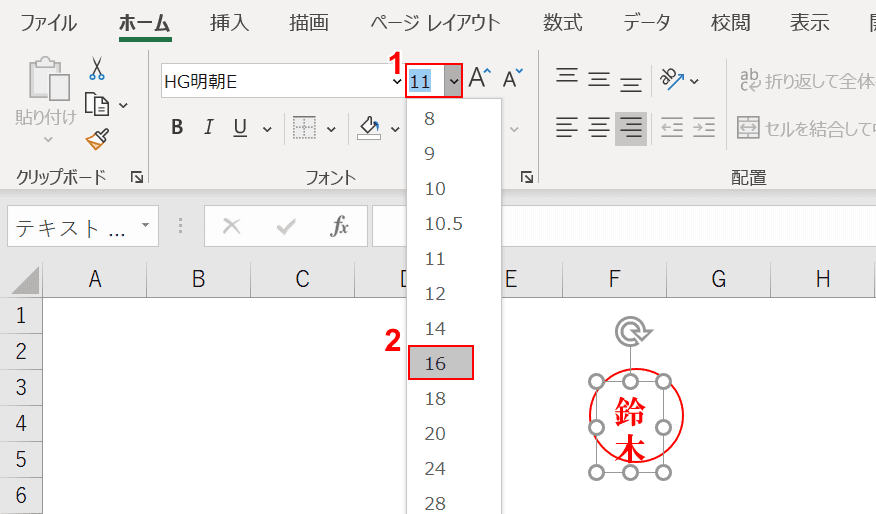Screen dimensions: 876x514
Task: Switch to the ホーム tab
Action: click(145, 23)
